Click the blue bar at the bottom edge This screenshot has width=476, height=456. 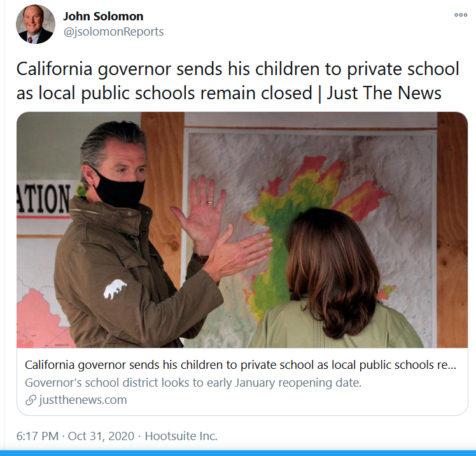pyautogui.click(x=238, y=453)
